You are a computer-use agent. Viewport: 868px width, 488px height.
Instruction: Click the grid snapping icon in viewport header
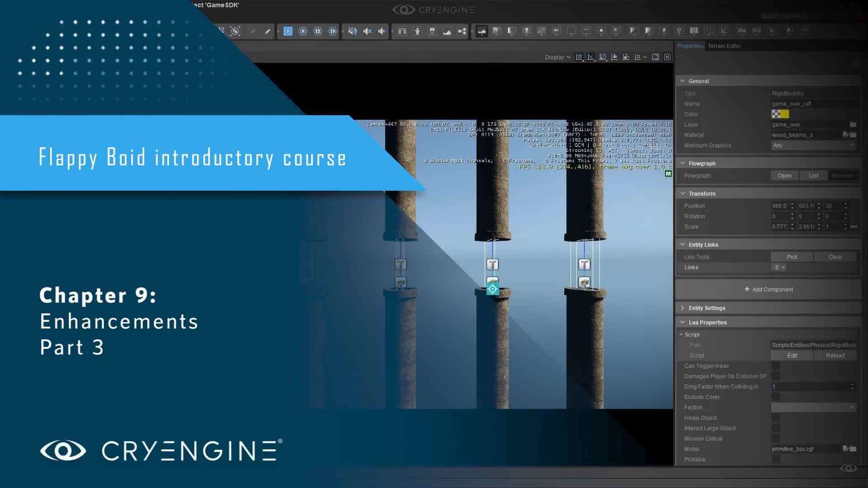coord(579,57)
